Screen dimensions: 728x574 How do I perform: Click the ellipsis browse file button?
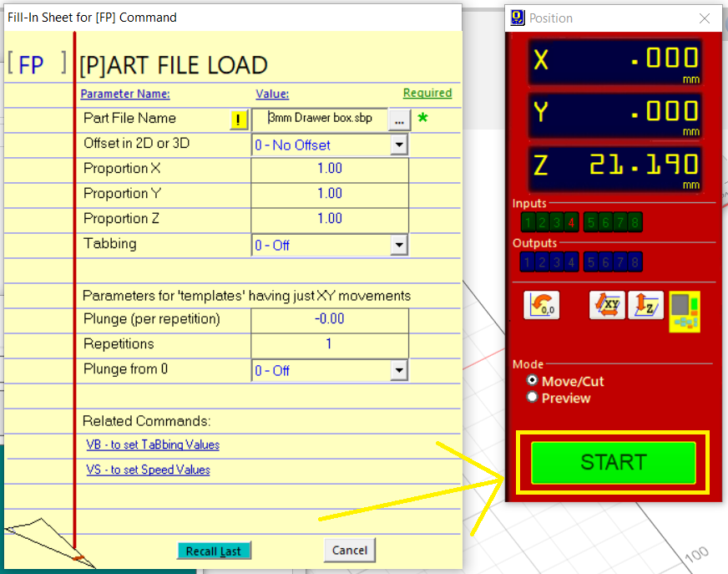400,120
